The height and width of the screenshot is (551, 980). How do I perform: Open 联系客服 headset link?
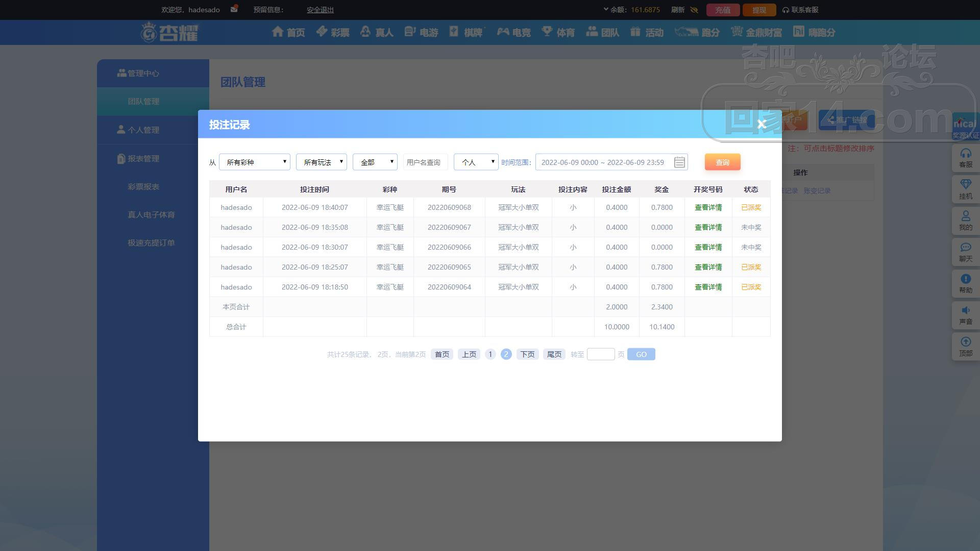[x=800, y=10]
